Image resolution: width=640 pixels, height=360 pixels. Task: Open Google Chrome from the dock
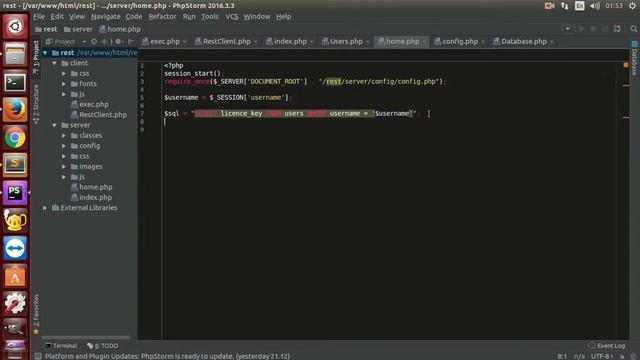pos(15,138)
